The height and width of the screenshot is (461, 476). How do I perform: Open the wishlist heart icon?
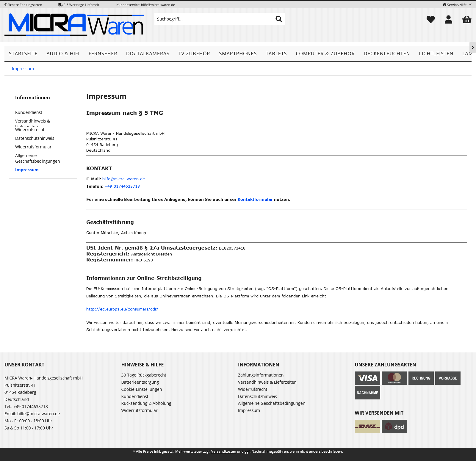click(430, 19)
